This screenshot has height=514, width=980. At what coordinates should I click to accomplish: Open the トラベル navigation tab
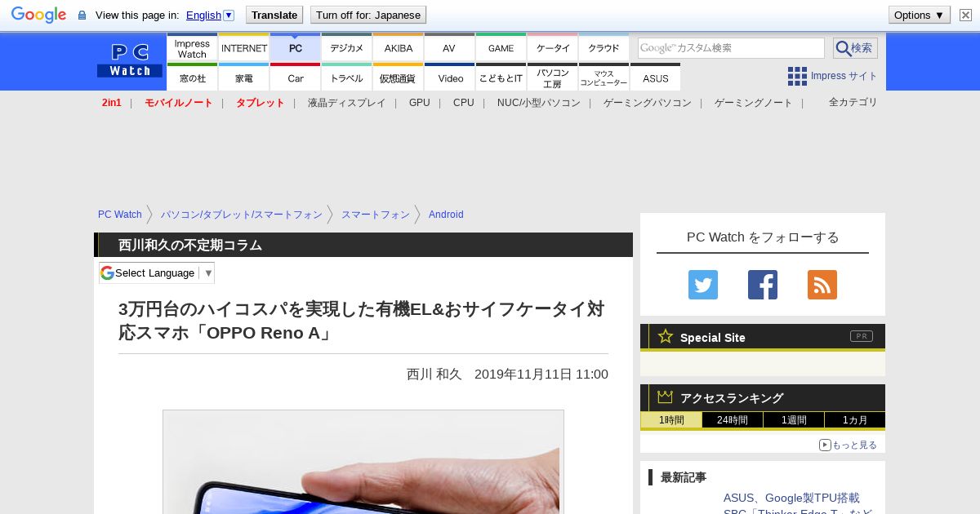pos(347,78)
